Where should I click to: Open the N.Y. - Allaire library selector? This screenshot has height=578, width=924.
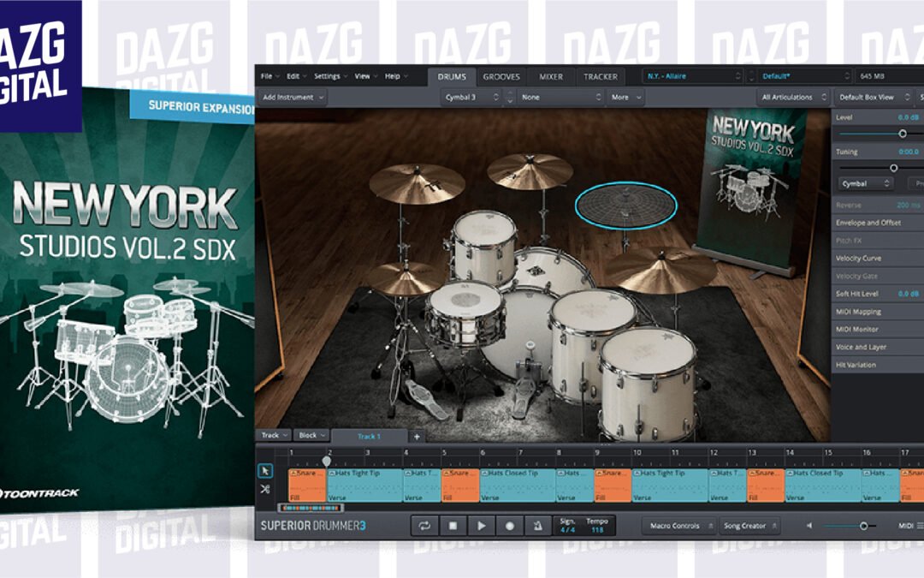(x=693, y=76)
